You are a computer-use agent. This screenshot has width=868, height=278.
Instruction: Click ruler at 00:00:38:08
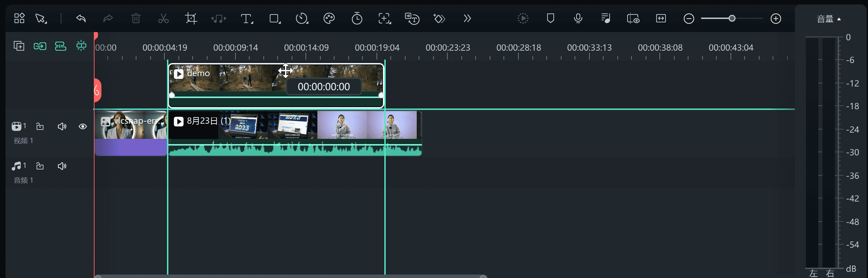[660, 48]
